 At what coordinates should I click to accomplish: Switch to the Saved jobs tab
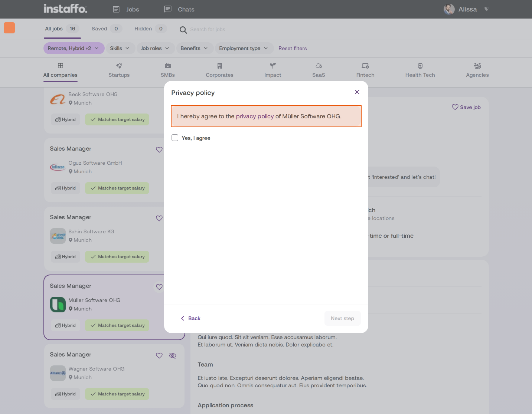(x=106, y=29)
